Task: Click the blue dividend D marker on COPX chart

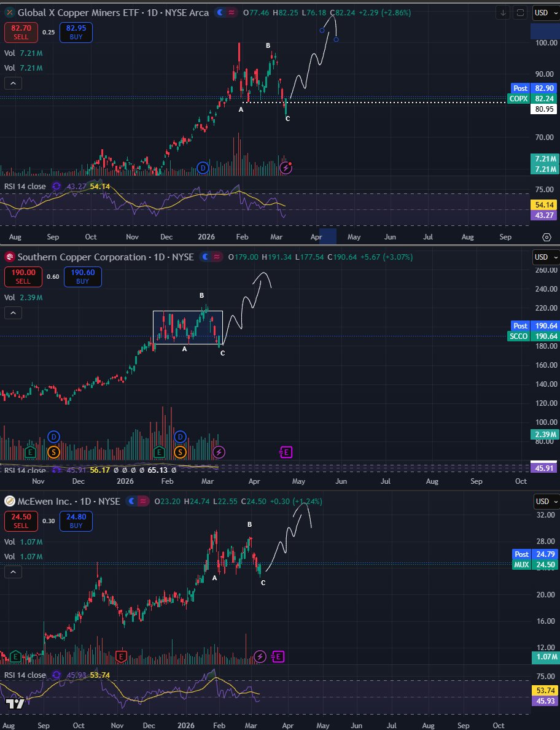Action: (x=203, y=168)
